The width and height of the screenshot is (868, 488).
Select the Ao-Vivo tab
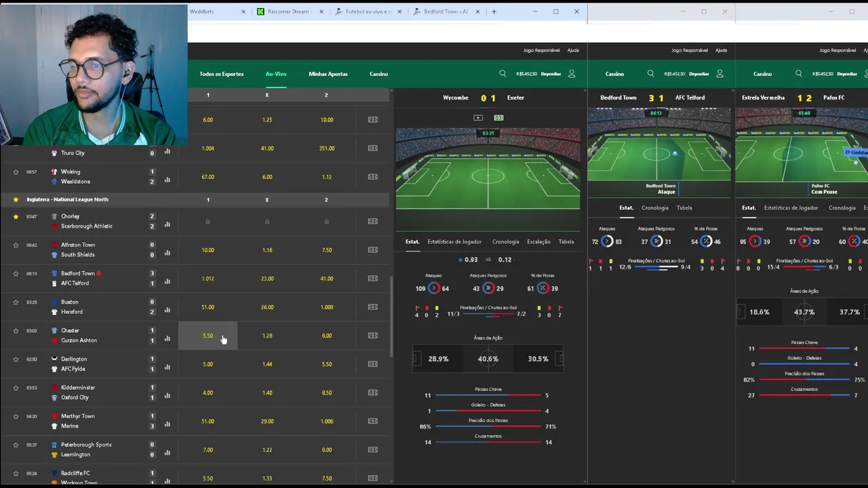point(276,74)
